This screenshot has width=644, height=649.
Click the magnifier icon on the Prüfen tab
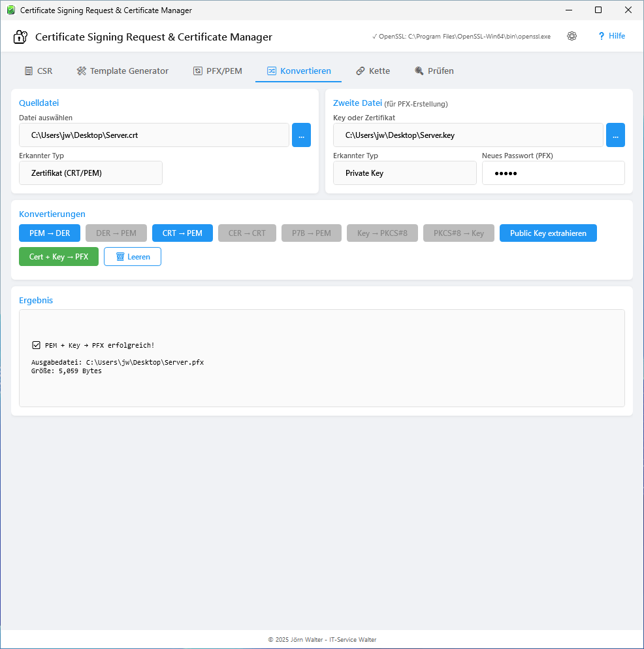pyautogui.click(x=418, y=70)
